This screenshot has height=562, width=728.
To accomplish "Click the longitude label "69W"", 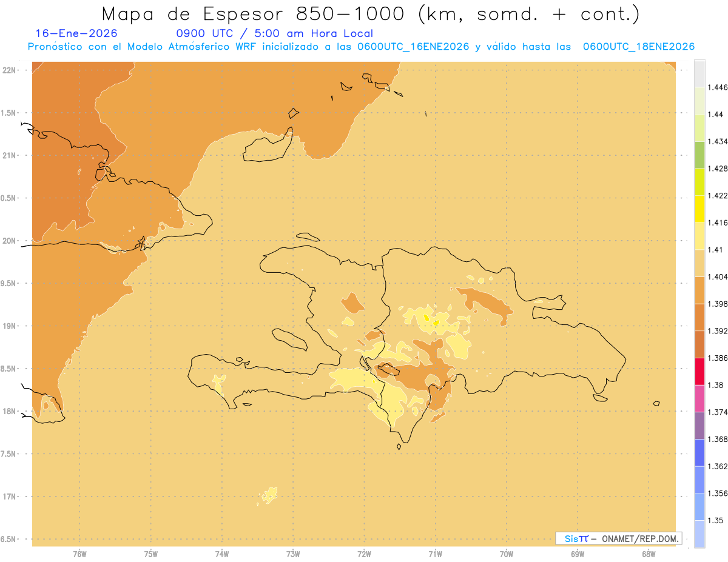I will tap(577, 554).
